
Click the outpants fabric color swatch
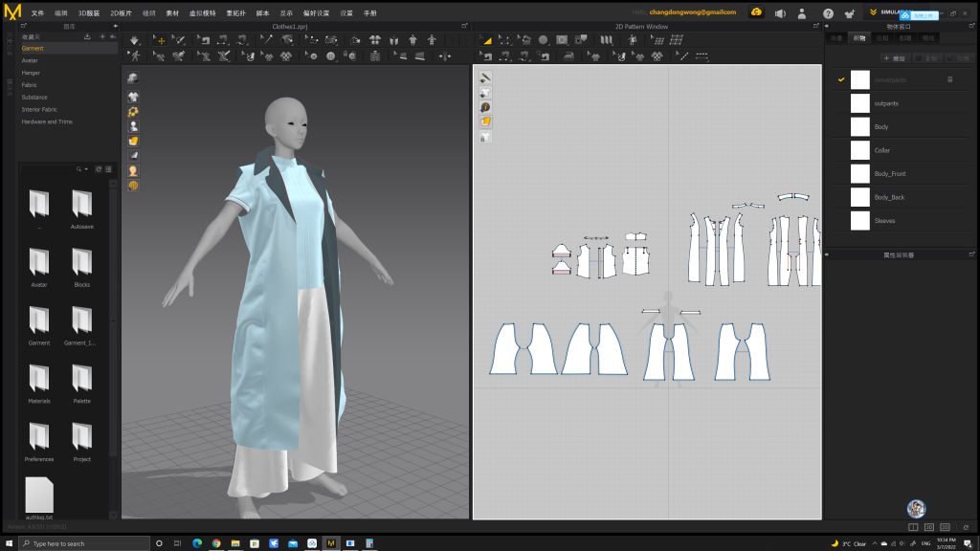tap(859, 103)
